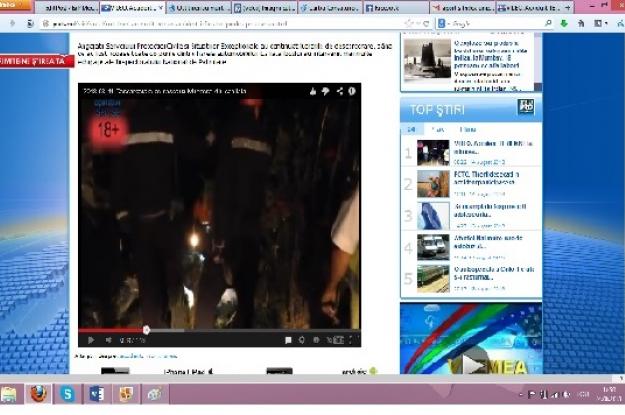The height and width of the screenshot is (415, 625).
Task: Click the watch later clock icon
Action: coord(316,340)
